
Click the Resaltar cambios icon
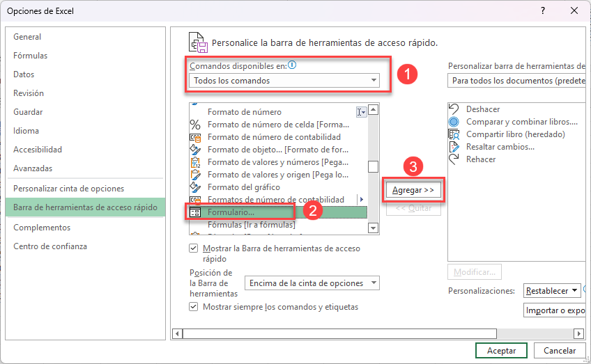point(454,147)
